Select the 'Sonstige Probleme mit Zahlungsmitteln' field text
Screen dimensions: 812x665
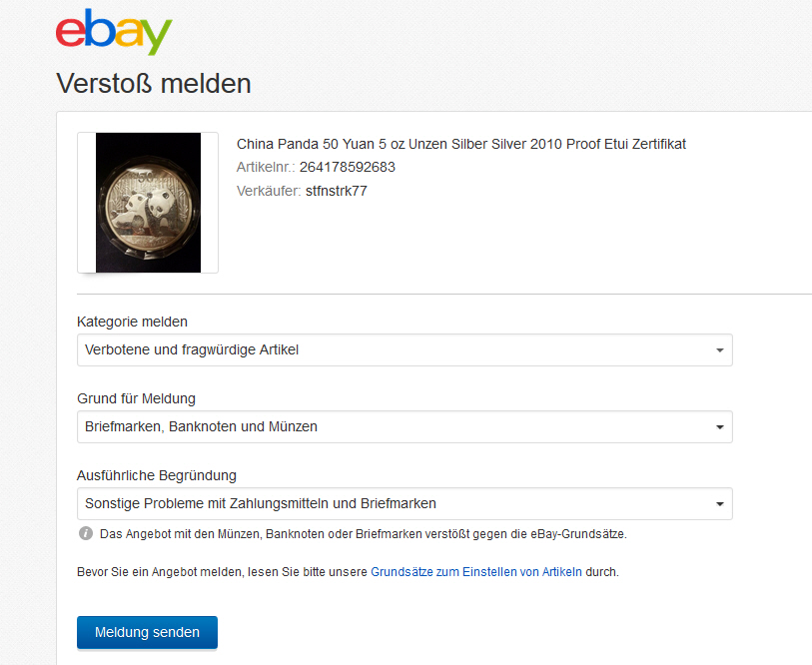point(261,503)
